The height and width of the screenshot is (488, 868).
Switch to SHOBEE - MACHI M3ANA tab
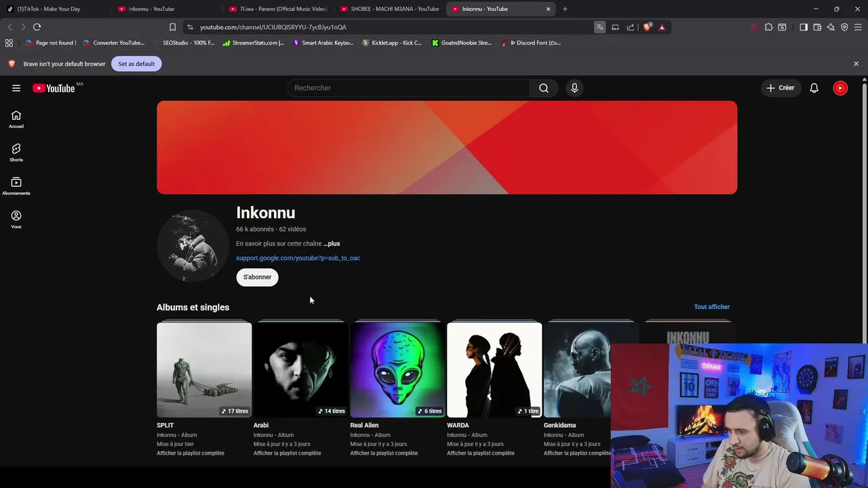click(x=389, y=9)
